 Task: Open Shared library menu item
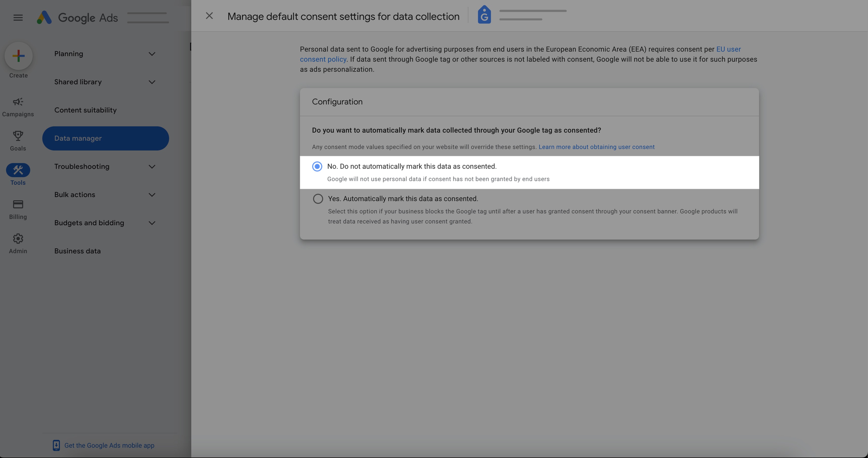[105, 82]
